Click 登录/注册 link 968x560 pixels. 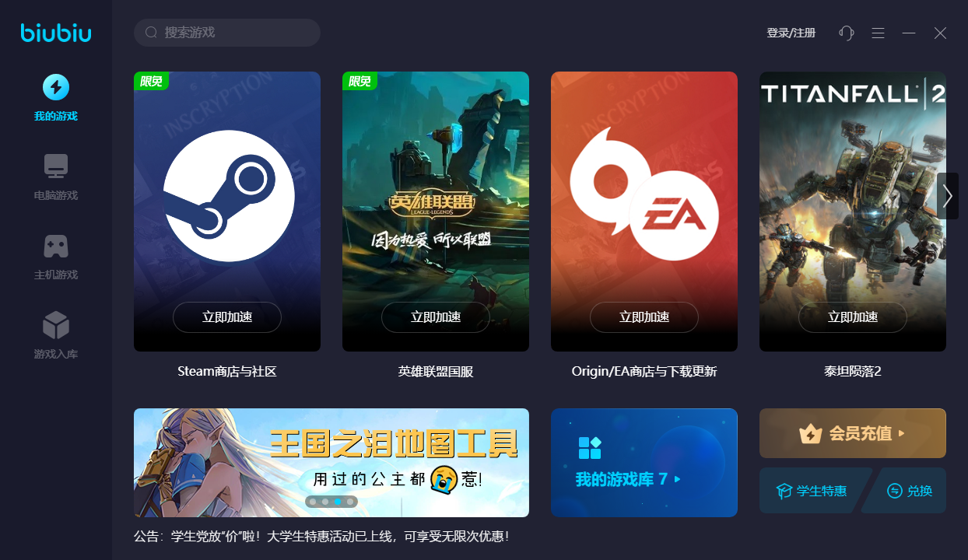point(791,33)
